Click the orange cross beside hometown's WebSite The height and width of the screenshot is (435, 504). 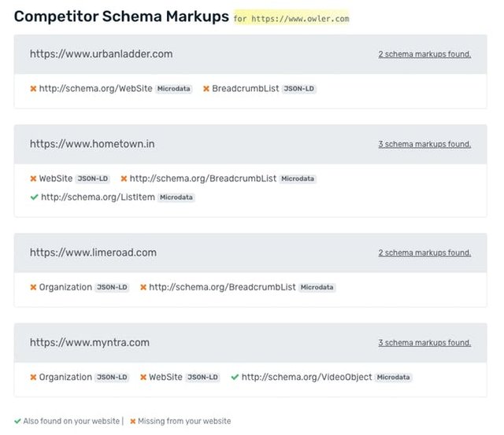pos(33,179)
